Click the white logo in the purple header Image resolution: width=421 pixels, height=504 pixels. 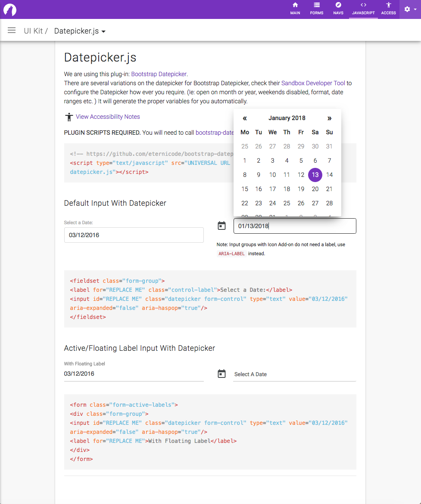point(9,9)
